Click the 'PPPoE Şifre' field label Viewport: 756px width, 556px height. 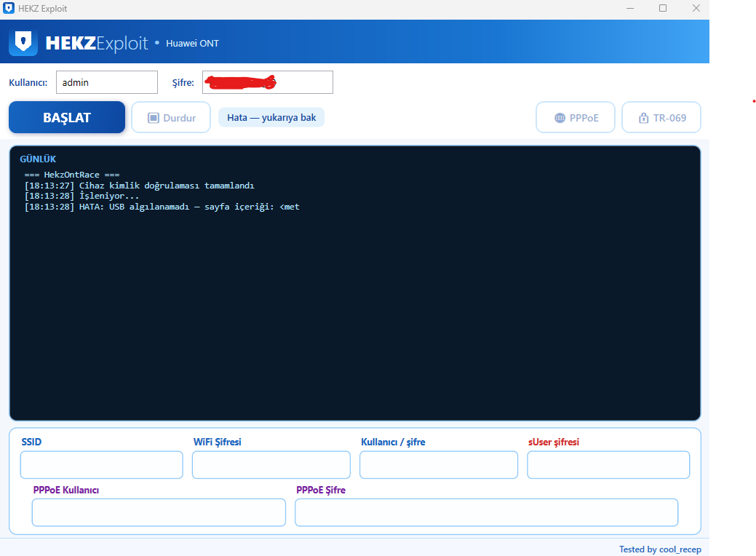click(321, 490)
